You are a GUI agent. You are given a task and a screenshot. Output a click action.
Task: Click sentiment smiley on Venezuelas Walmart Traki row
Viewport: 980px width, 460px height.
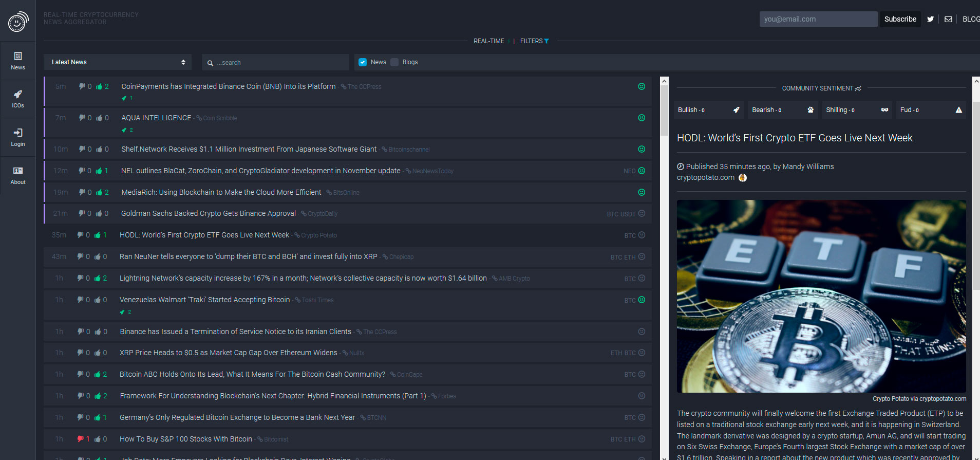[x=642, y=300]
